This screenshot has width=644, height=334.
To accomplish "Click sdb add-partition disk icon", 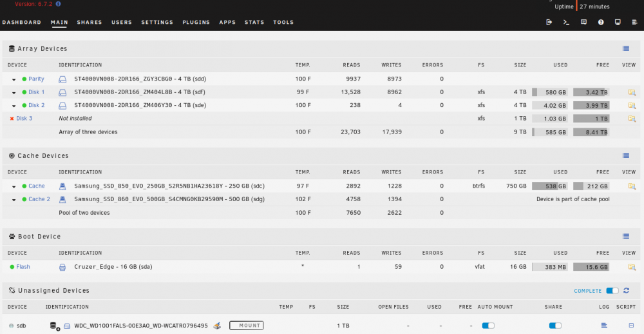I will (x=55, y=326).
